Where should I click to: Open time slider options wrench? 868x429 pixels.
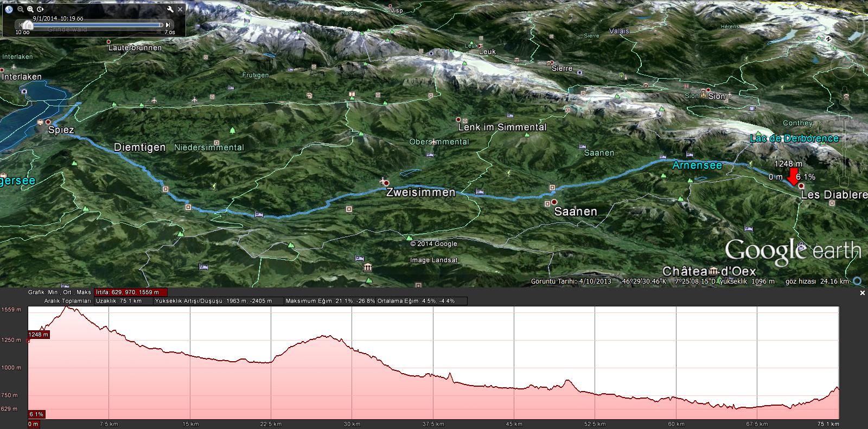click(170, 9)
